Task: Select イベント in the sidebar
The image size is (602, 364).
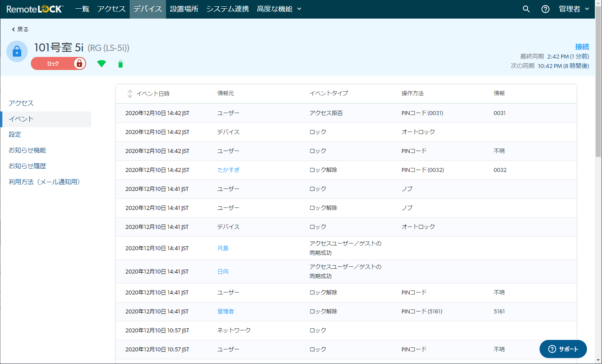Action: coord(46,119)
